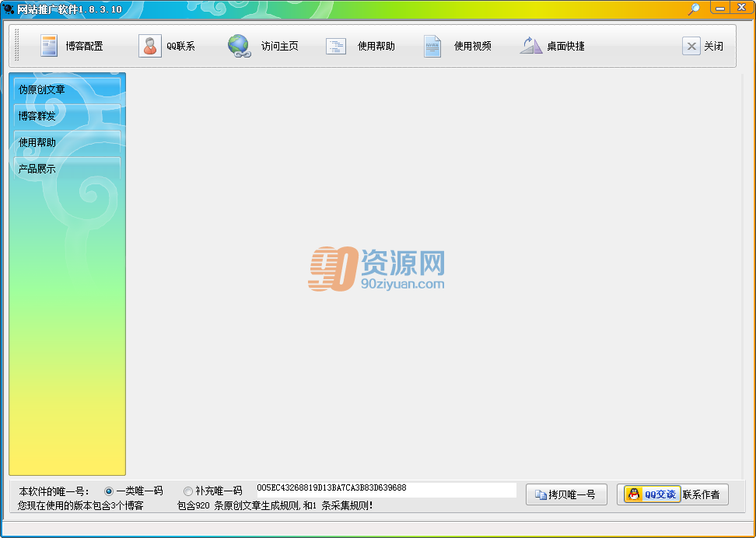
Task: Select the 补充唯一码 radio button
Action: coord(188,491)
